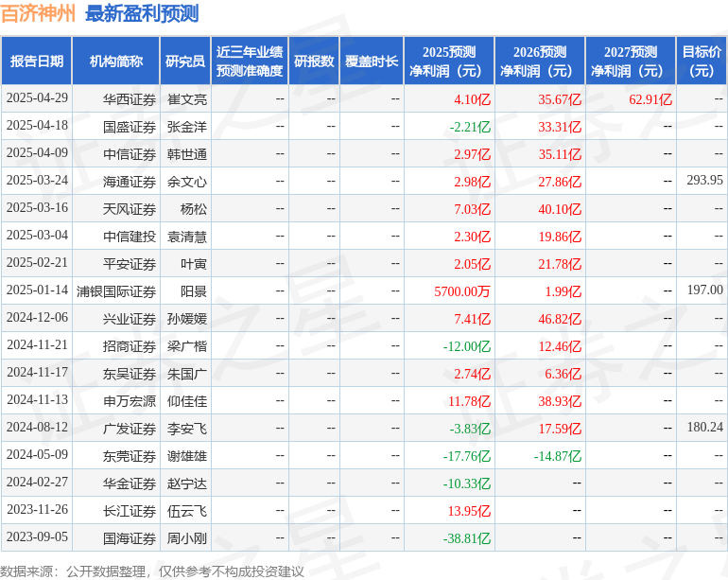The image size is (728, 580).
Task: Click the 2026预测净利润 column header
Action: 540,61
